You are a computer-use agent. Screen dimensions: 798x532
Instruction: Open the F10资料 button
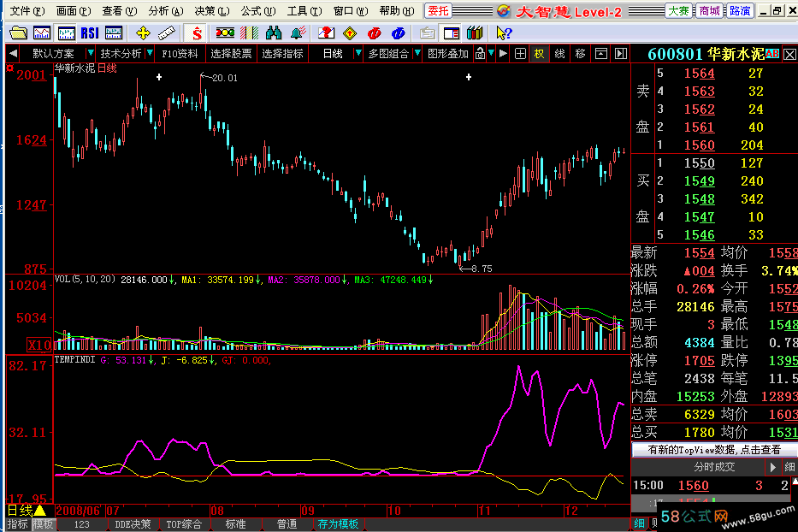coord(180,53)
